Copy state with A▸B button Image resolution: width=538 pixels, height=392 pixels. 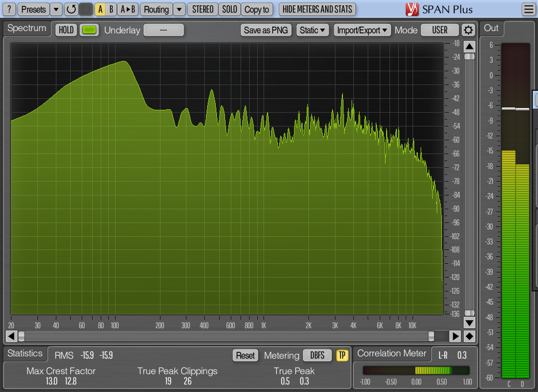(x=128, y=9)
